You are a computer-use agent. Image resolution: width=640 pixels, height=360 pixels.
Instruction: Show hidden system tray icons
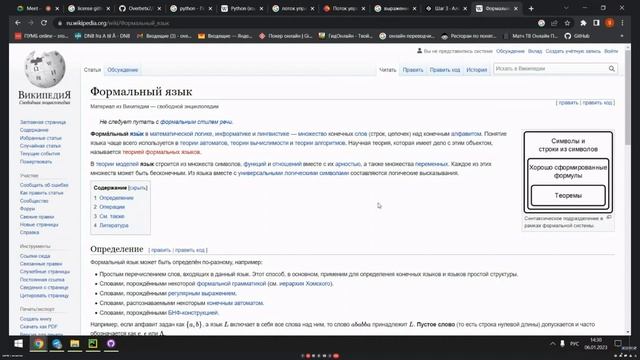point(552,344)
